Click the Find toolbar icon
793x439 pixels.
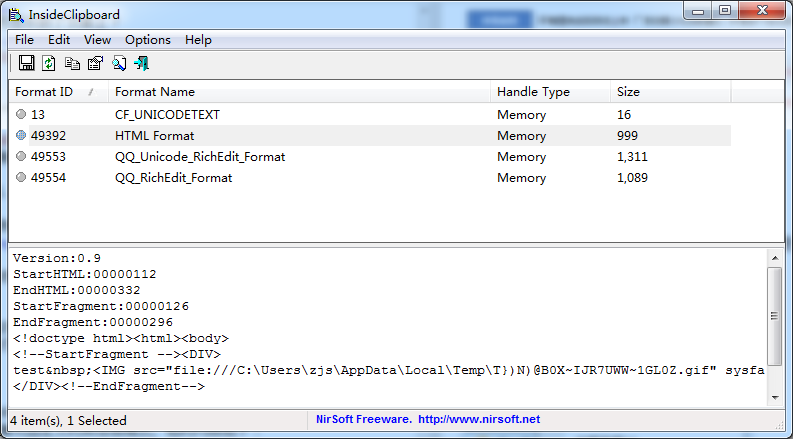click(118, 63)
